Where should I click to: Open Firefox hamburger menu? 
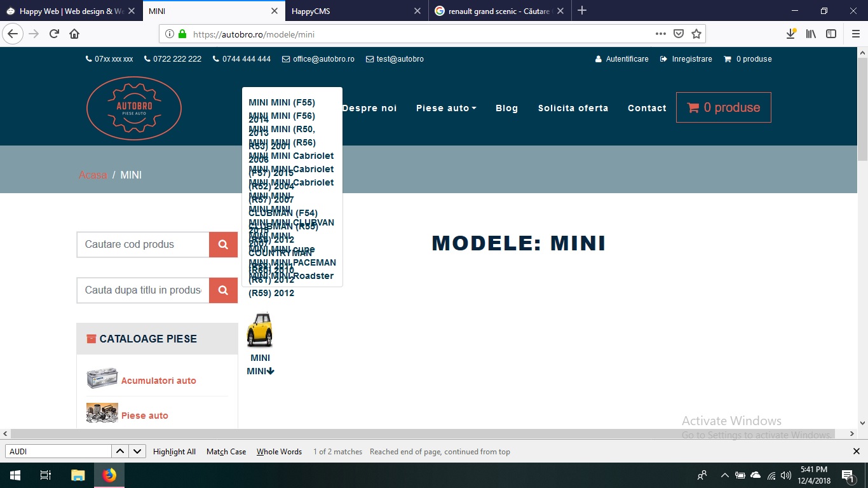(855, 34)
